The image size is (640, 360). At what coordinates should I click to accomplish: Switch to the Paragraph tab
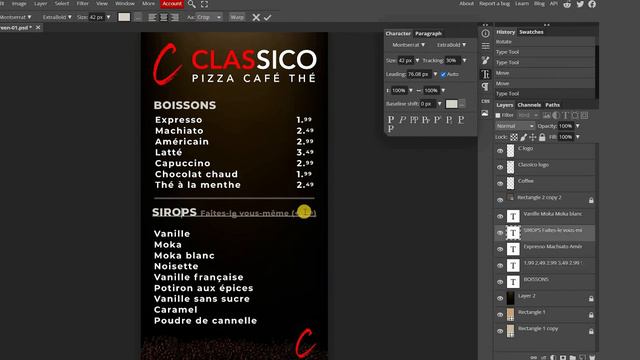(428, 33)
